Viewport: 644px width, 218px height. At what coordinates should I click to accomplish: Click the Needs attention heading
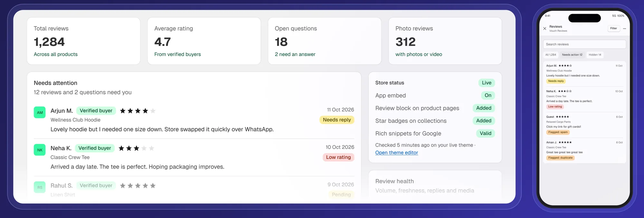[55, 83]
